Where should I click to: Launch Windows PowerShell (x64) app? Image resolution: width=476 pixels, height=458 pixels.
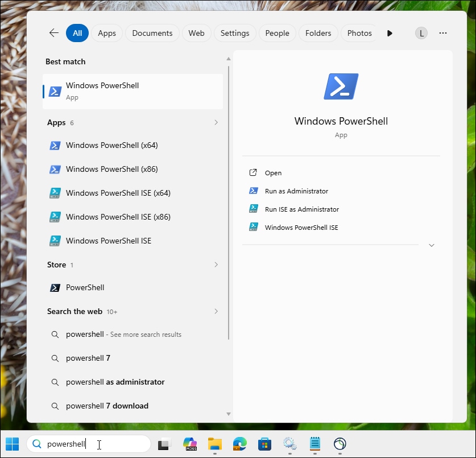[133, 145]
